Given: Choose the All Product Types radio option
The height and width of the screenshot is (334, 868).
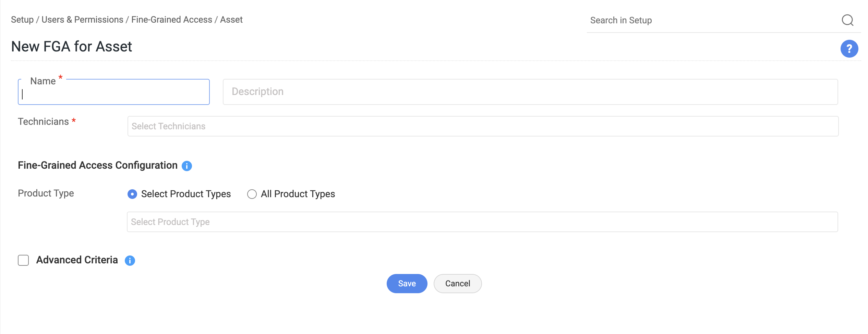Looking at the screenshot, I should tap(252, 194).
